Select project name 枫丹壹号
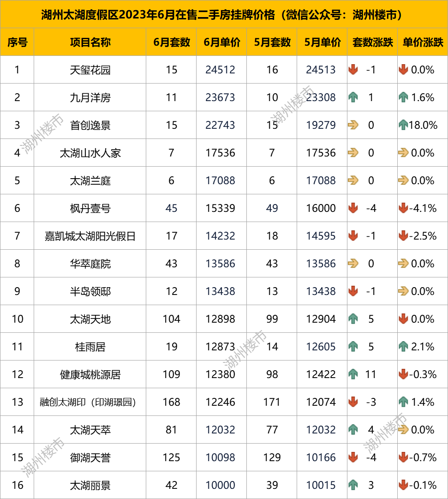This screenshot has width=448, height=499. (90, 208)
